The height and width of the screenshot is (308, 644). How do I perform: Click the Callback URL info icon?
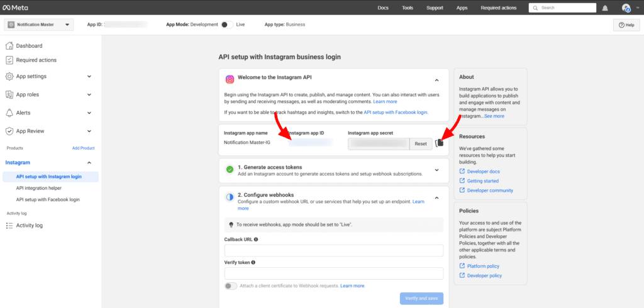point(256,239)
